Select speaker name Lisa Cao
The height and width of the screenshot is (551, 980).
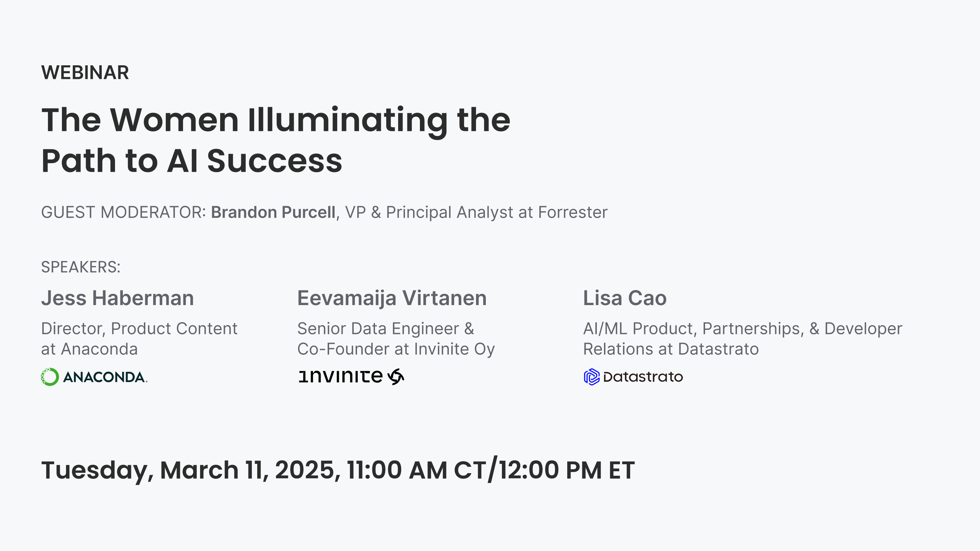(x=625, y=298)
